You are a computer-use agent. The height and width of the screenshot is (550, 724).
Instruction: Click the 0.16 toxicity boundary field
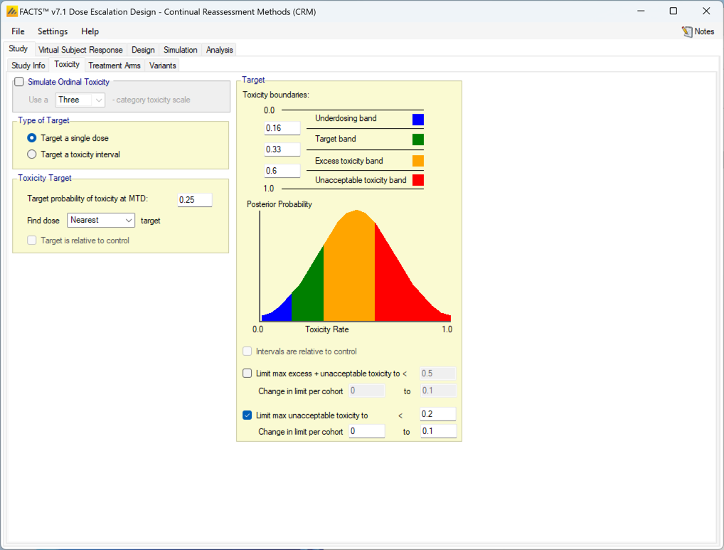click(282, 128)
